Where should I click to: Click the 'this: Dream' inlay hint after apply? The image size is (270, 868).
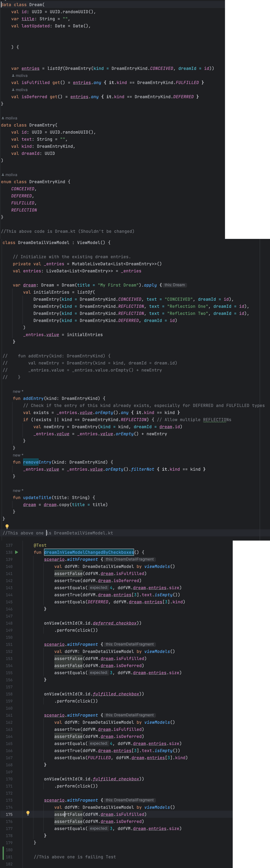coord(175,285)
